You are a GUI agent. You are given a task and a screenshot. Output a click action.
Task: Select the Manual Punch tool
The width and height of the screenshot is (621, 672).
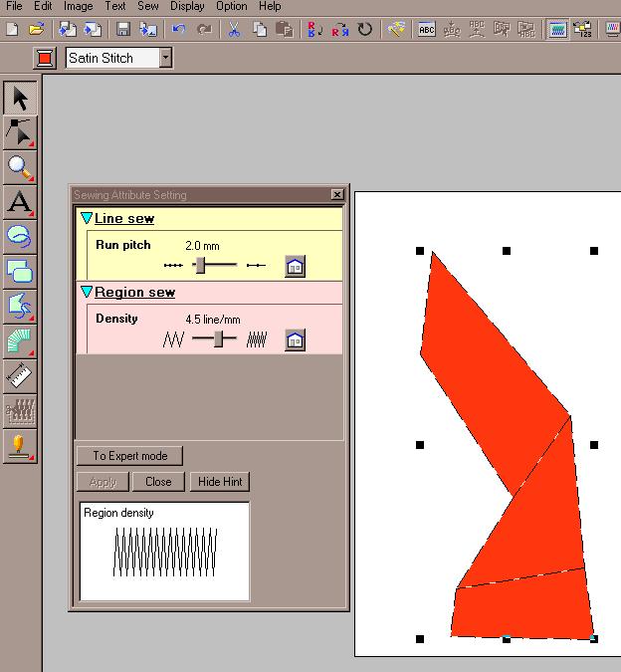point(20,341)
